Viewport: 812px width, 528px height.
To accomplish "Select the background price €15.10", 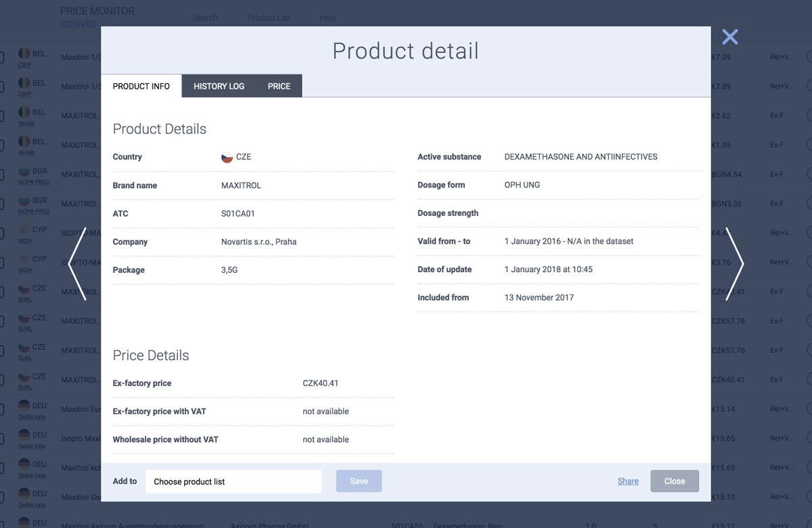I will [723, 498].
